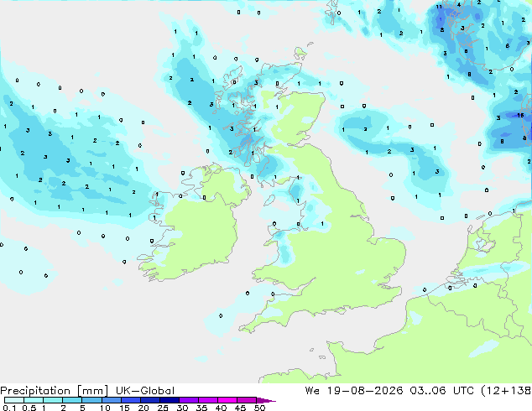
Task: Click the above-50 mm legend arrow tip
Action: [x=266, y=400]
